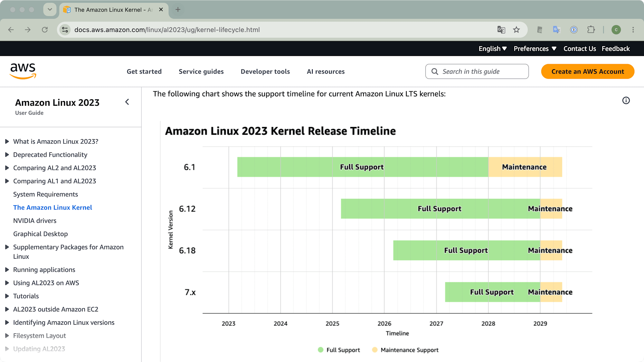644x362 pixels.
Task: Open the NVIDIA drivers link
Action: coord(35,220)
